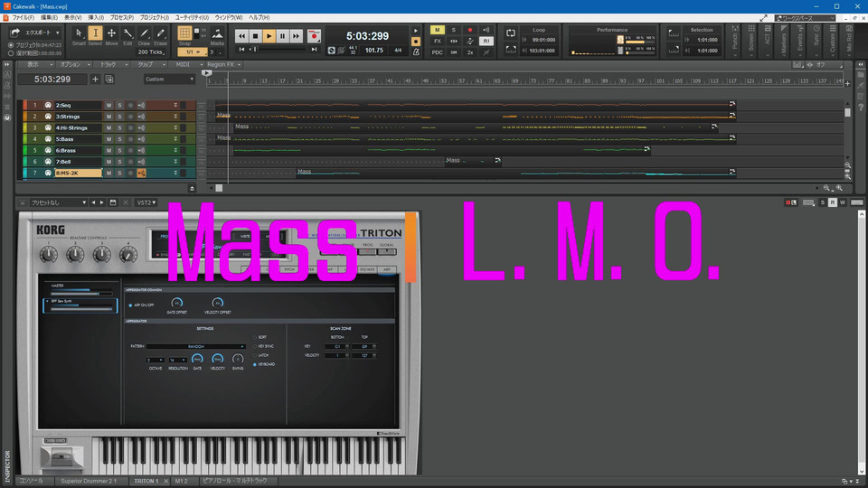Add a new track with plus button
Viewport: 868px width, 488px height.
click(95, 80)
